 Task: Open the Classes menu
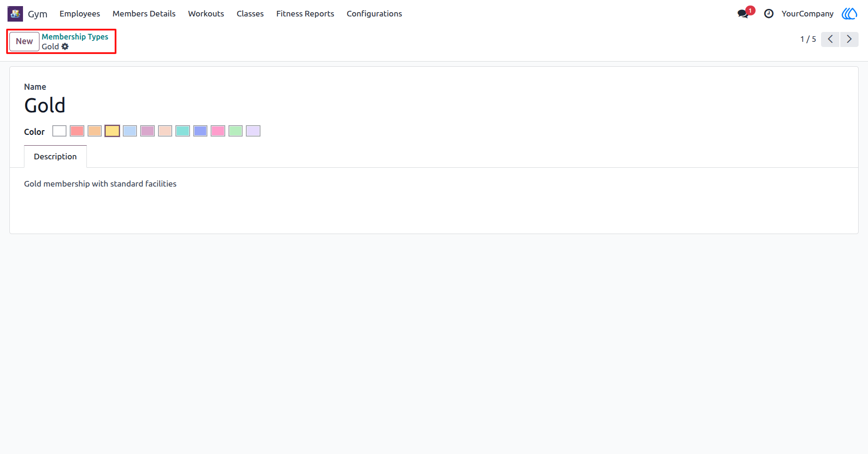tap(250, 14)
